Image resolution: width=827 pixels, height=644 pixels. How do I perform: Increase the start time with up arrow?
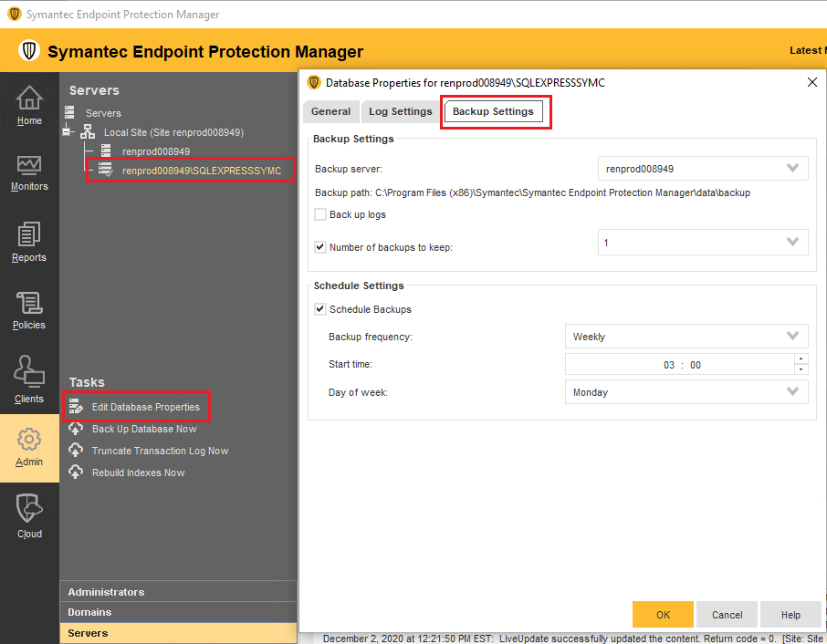tap(801, 358)
